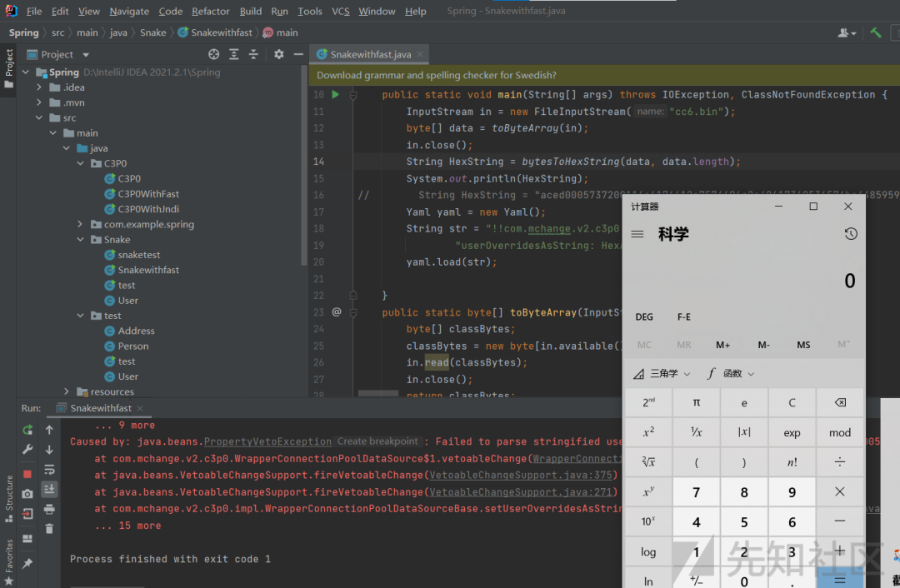The image size is (900, 588).
Task: Run main method from gutter arrow
Action: point(335,95)
